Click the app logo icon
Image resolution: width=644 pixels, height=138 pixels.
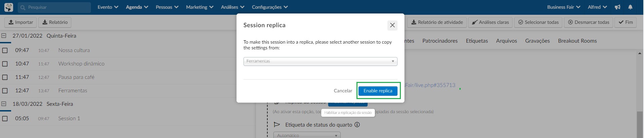pyautogui.click(x=9, y=7)
